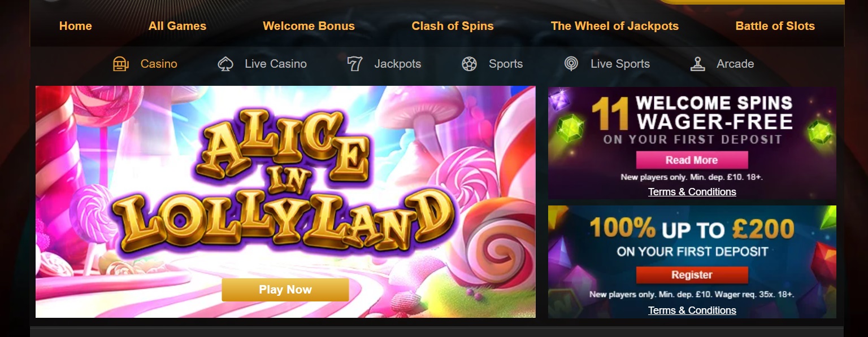The width and height of the screenshot is (868, 337).
Task: Navigate to Battle of Slots
Action: pos(775,26)
